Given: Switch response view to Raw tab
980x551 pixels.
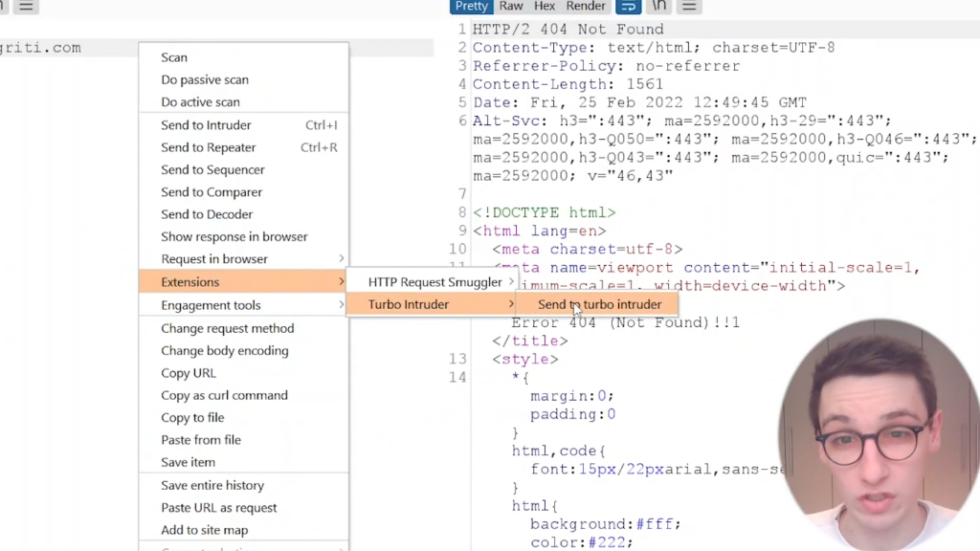Looking at the screenshot, I should [x=511, y=7].
